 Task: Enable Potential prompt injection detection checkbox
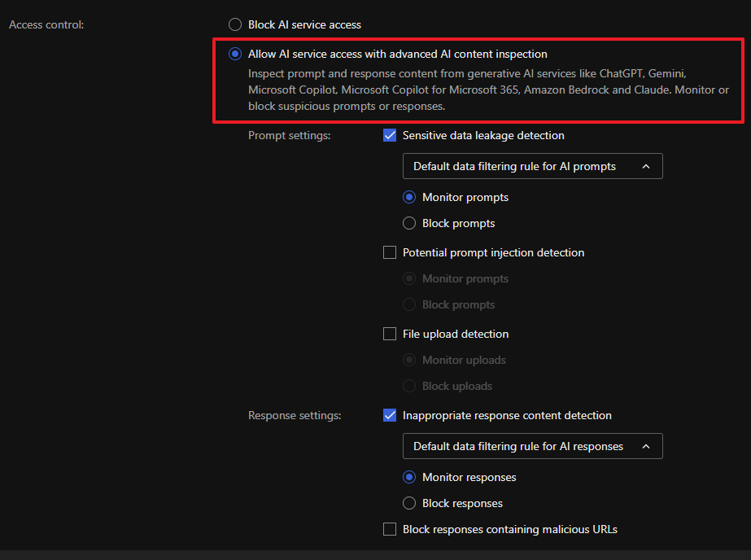pos(390,252)
